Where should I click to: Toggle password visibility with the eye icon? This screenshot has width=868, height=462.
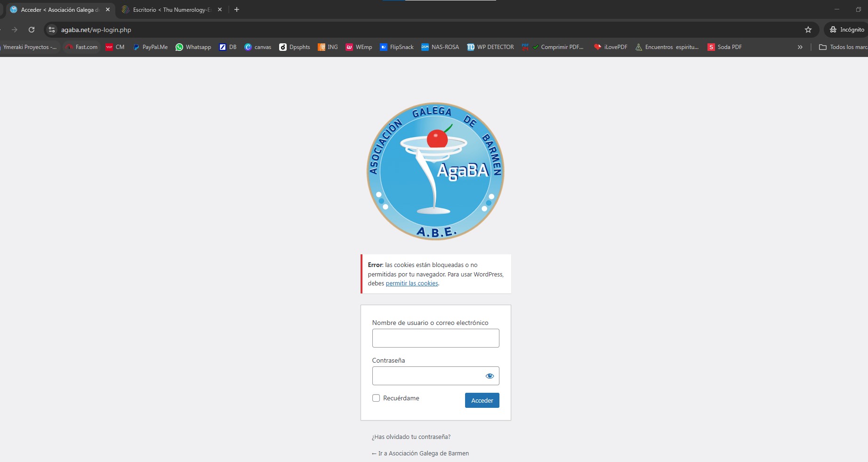tap(490, 376)
